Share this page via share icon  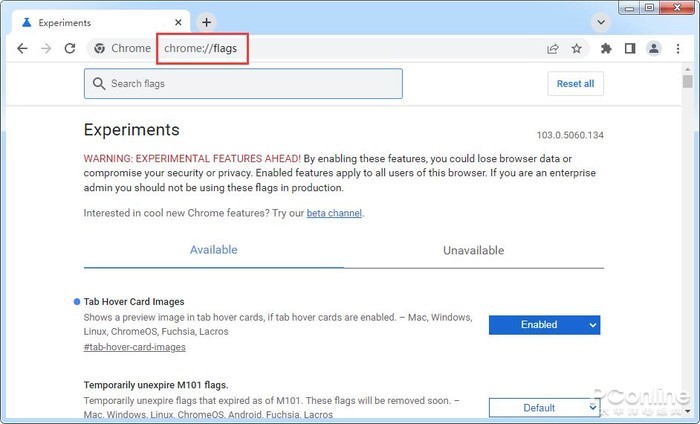(553, 49)
